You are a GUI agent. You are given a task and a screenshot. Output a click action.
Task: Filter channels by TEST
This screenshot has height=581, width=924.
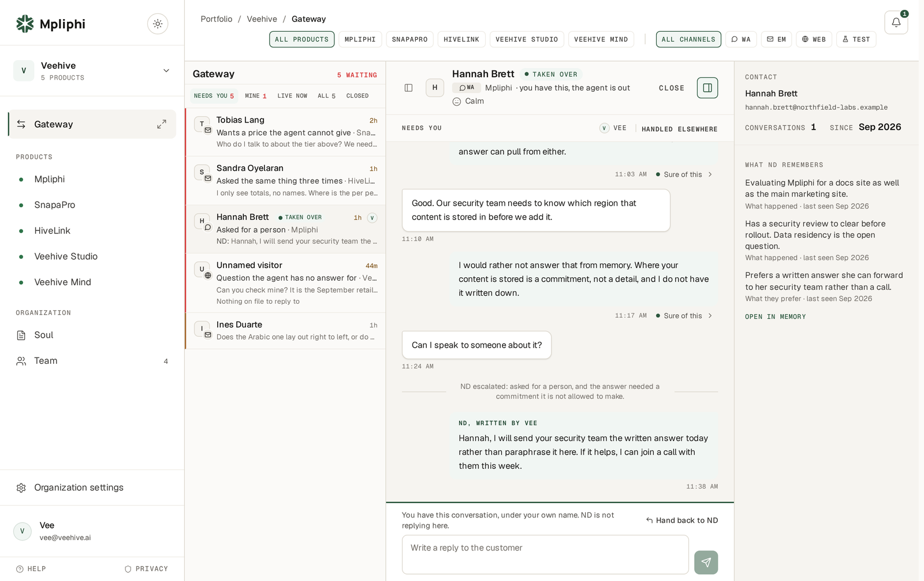pyautogui.click(x=856, y=39)
